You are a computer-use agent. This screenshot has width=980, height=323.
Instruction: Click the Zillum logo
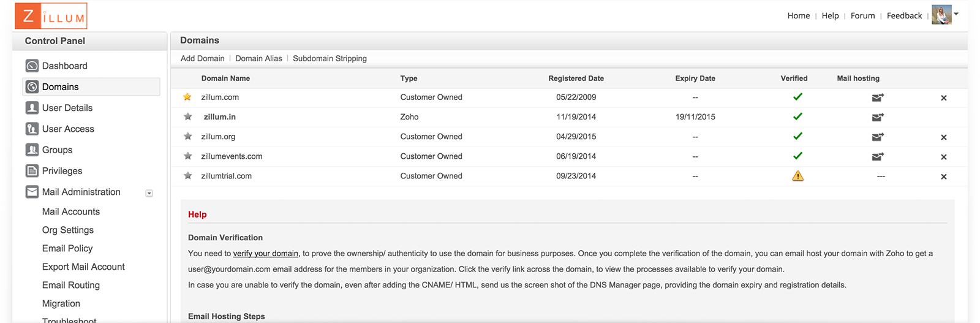51,16
